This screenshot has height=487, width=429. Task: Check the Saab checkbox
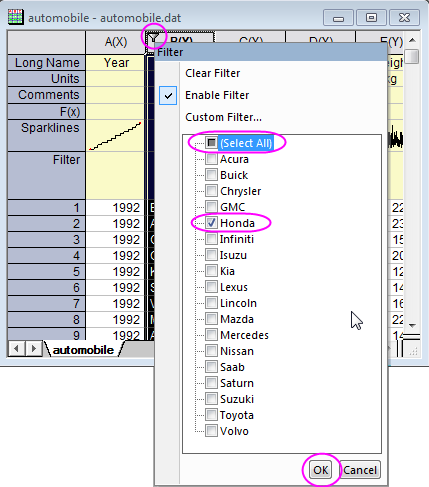pyautogui.click(x=211, y=367)
